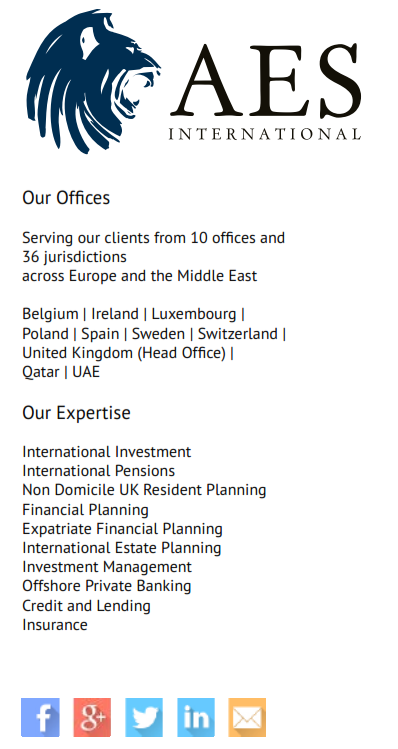
Task: Open Credit and Lending link
Action: (x=86, y=606)
